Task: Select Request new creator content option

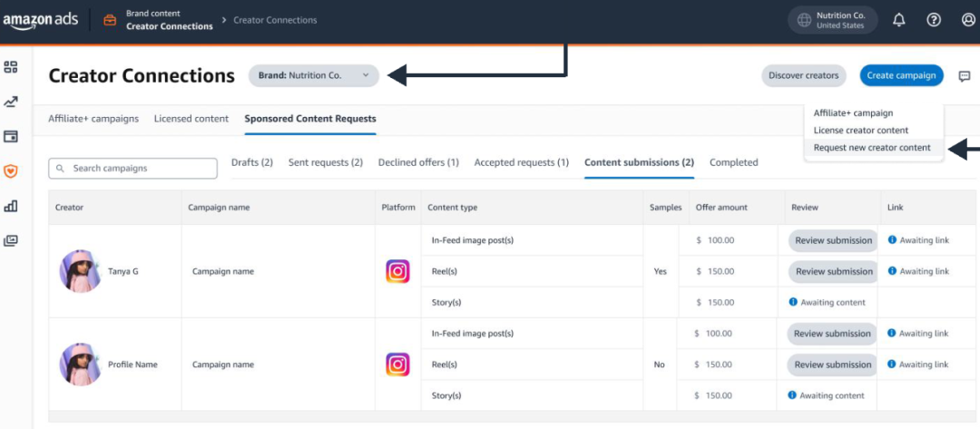Action: [x=872, y=148]
